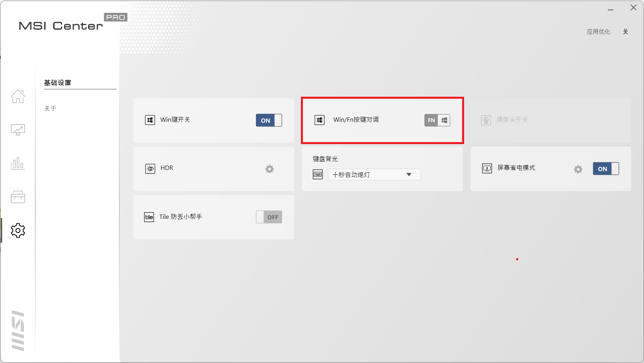Open the Home page in sidebar

tap(18, 96)
